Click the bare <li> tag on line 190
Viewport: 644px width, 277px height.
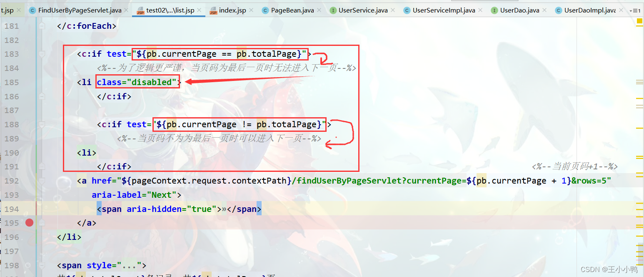pos(87,153)
